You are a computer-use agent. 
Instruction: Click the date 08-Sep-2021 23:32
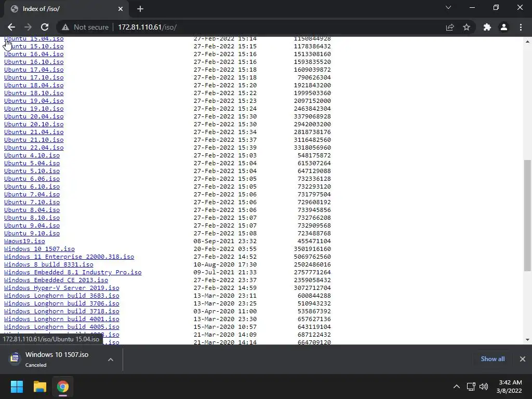pos(225,241)
